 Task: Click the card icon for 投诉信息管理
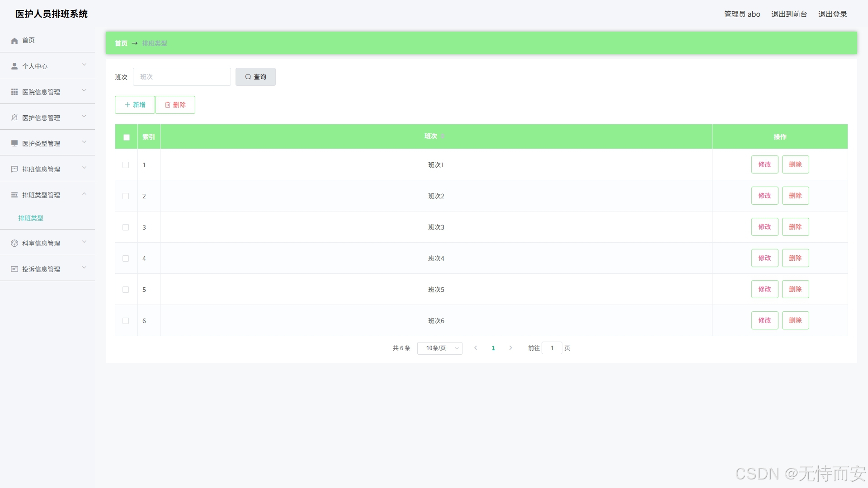(x=14, y=269)
